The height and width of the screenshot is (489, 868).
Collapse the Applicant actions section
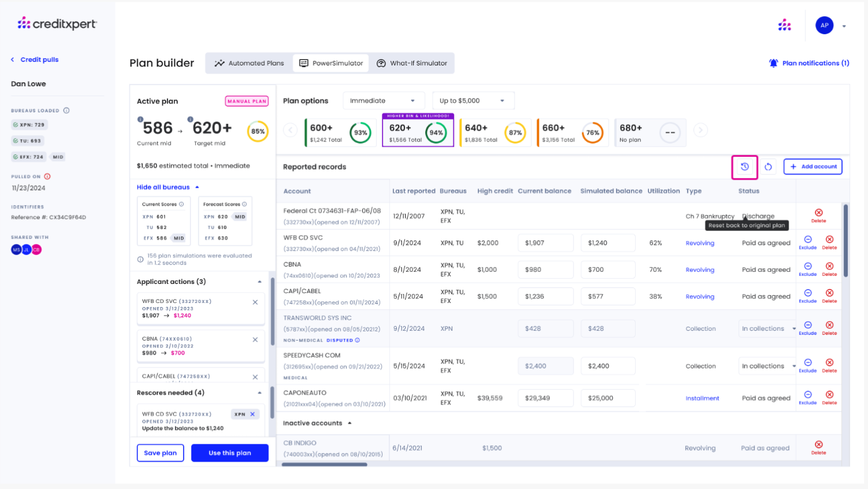click(260, 282)
